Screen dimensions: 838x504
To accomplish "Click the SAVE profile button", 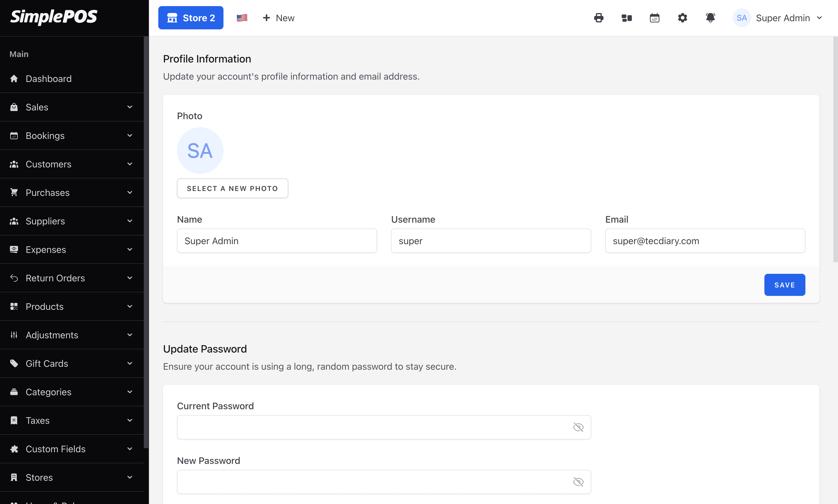I will [784, 285].
